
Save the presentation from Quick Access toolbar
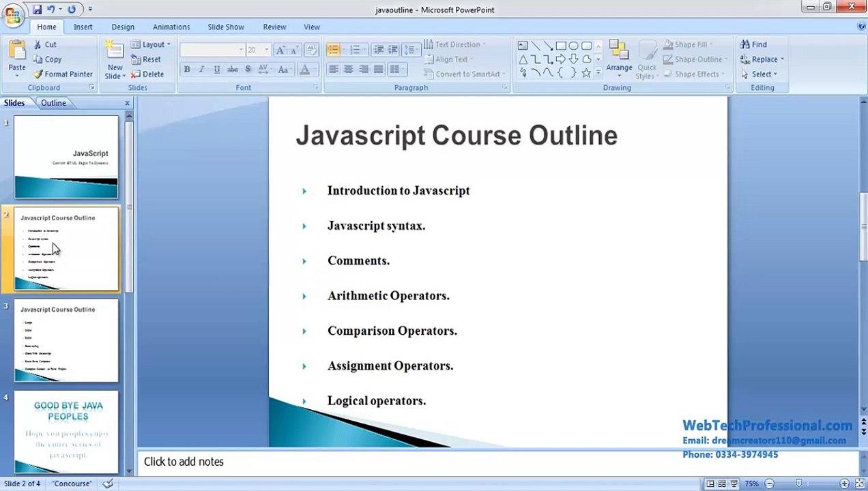pos(37,10)
